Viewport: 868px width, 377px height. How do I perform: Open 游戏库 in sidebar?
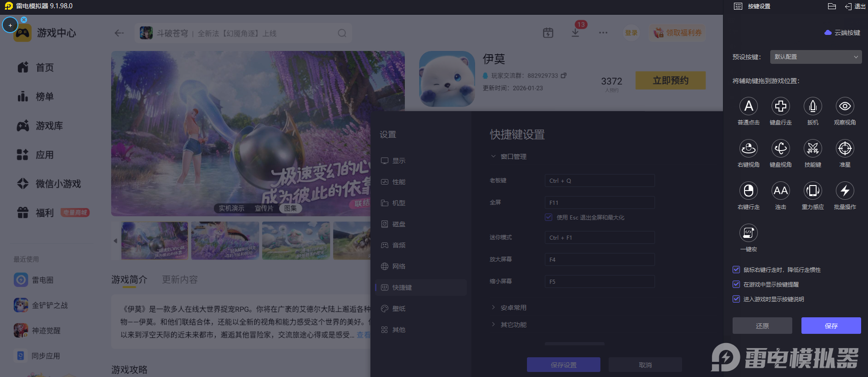[40, 126]
